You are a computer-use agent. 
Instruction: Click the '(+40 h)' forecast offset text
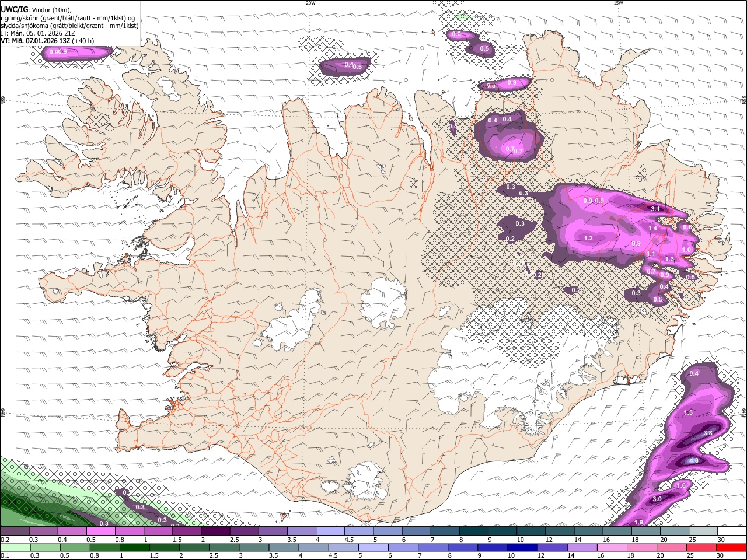coord(83,41)
